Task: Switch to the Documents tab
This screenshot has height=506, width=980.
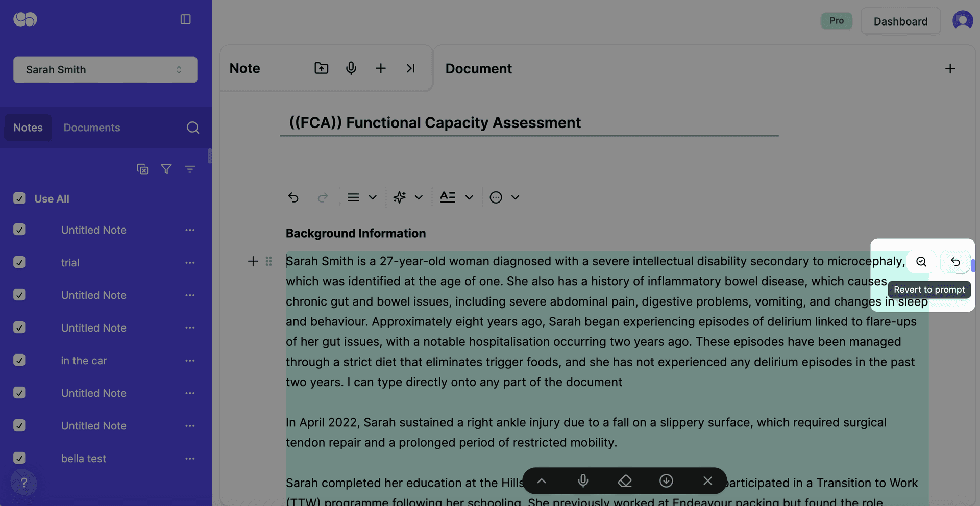Action: [92, 128]
